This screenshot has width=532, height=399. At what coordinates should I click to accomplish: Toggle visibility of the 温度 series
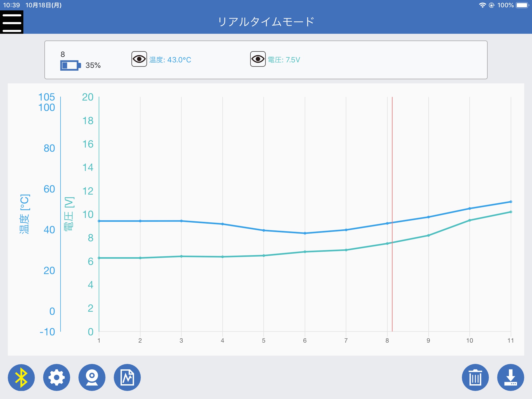point(139,59)
